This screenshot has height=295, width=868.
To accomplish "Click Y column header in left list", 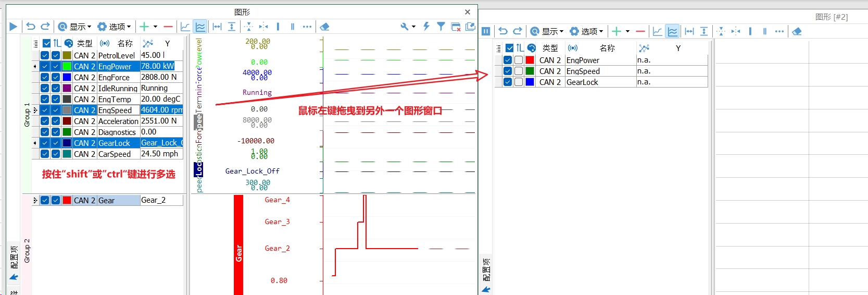I will 167,43.
